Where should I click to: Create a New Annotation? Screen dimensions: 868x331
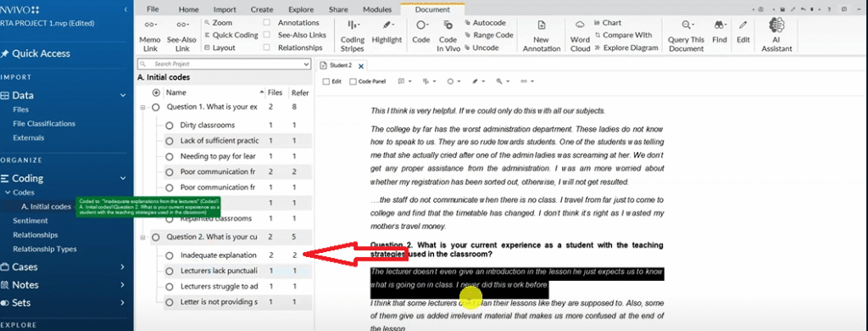coord(542,36)
